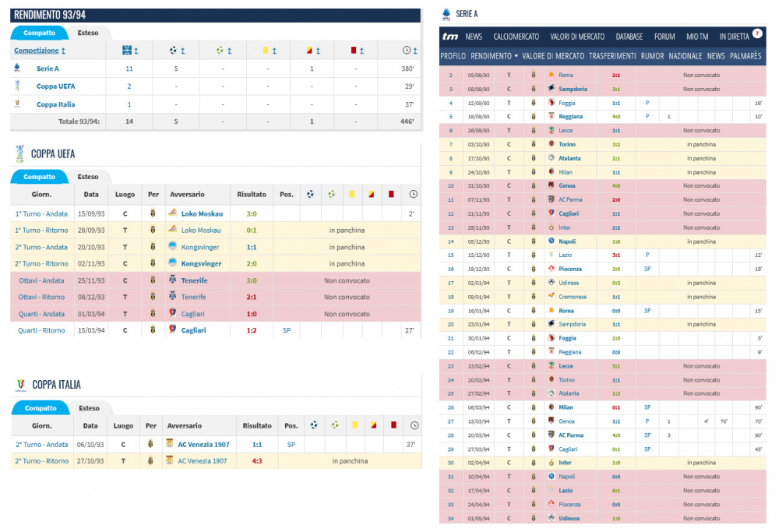Sort summary table by assists icon

click(223, 50)
